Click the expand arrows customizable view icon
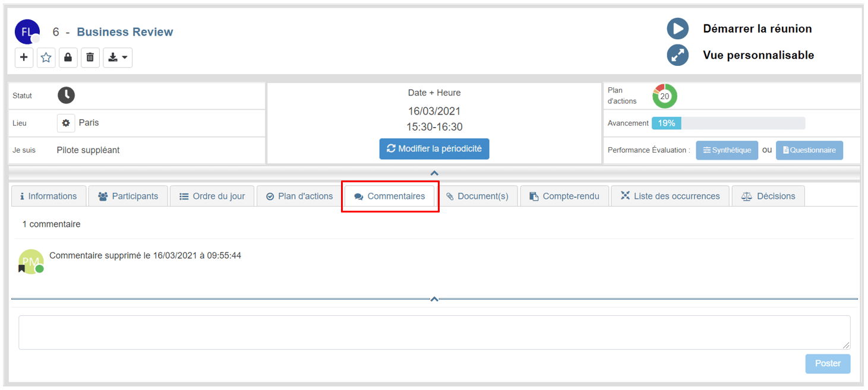Image resolution: width=868 pixels, height=390 pixels. [x=677, y=55]
